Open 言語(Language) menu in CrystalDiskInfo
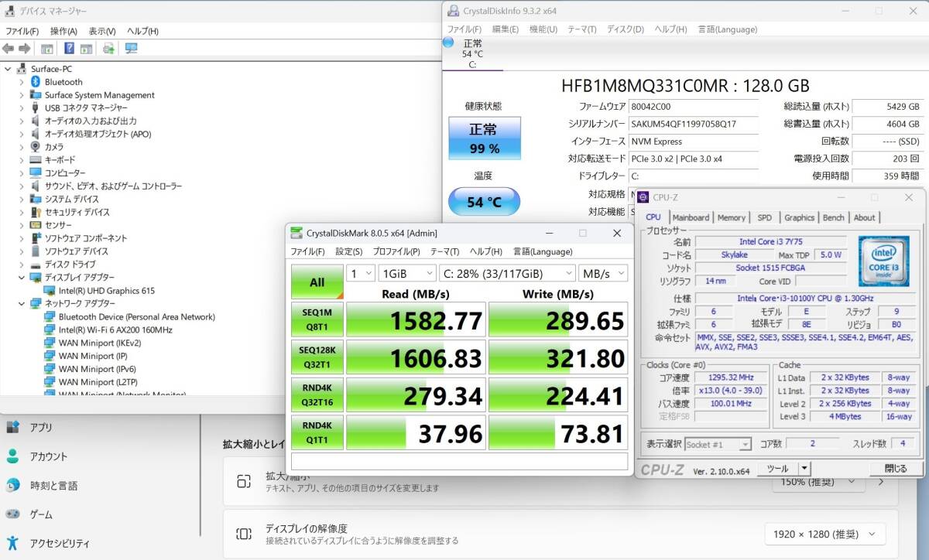Viewport: 929px width, 560px height. coord(727,29)
